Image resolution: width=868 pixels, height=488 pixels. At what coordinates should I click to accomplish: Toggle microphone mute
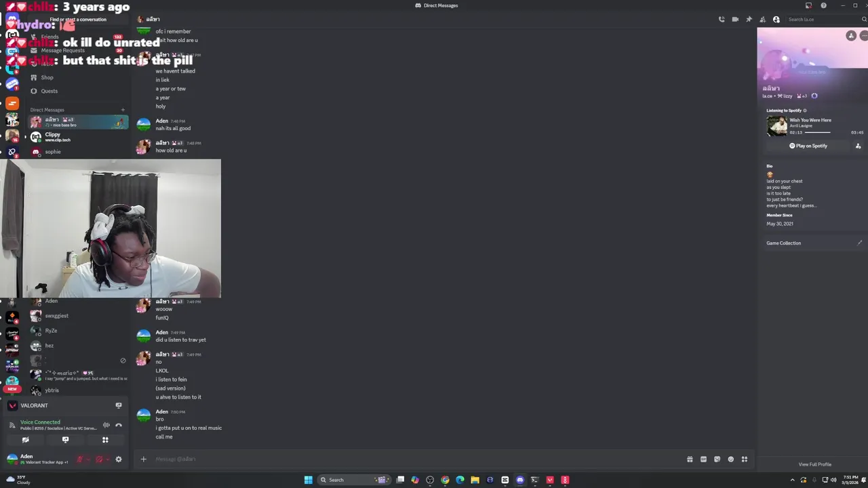tap(80, 459)
